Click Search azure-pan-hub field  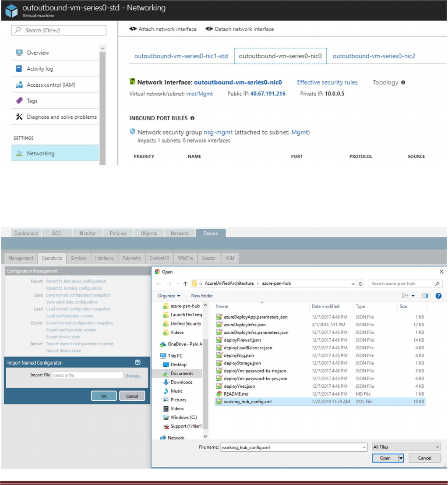tap(406, 283)
